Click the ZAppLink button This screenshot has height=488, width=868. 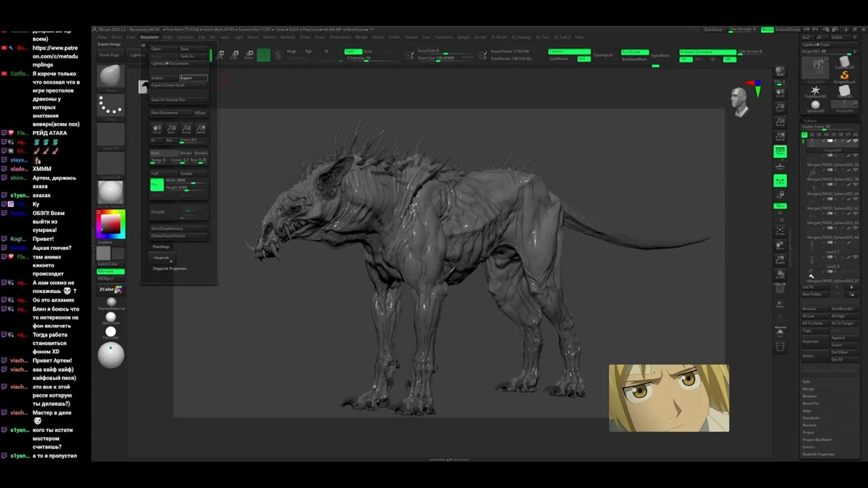click(x=162, y=258)
